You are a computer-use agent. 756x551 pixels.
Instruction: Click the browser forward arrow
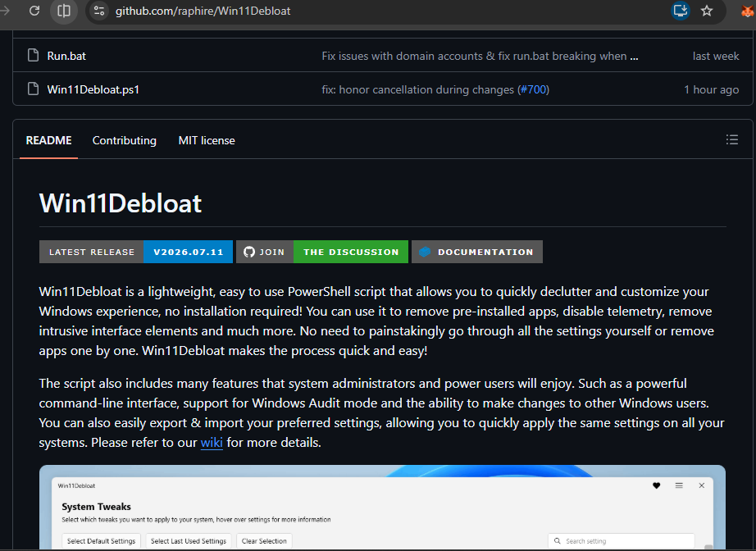(5, 11)
